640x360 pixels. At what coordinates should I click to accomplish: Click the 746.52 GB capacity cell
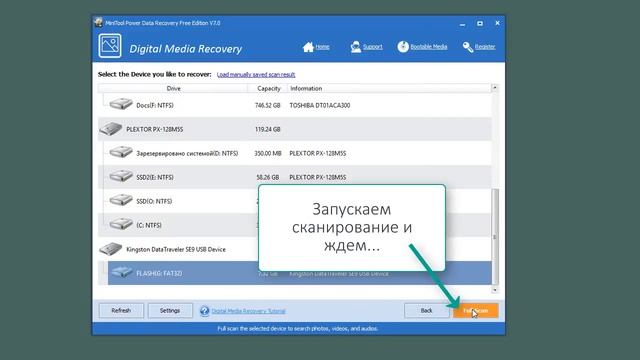(268, 105)
